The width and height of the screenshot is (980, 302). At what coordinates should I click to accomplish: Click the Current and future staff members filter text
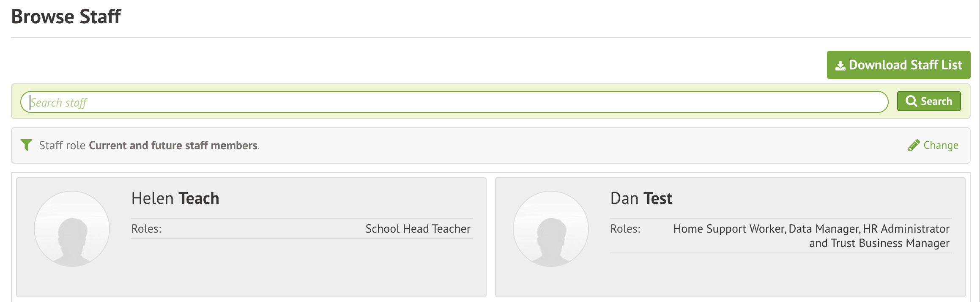[x=173, y=146]
